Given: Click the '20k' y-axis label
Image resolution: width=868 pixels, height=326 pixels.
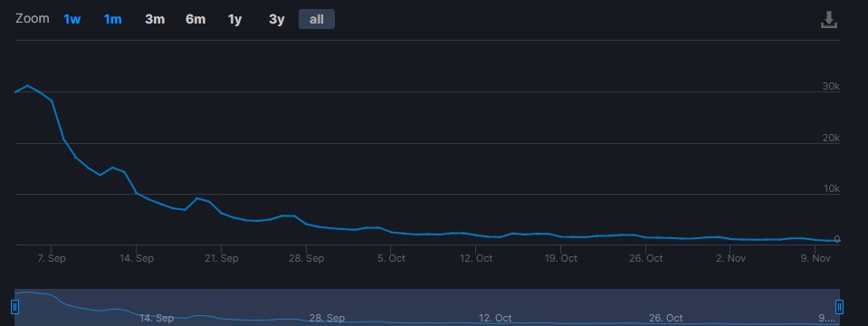Looking at the screenshot, I should point(831,138).
